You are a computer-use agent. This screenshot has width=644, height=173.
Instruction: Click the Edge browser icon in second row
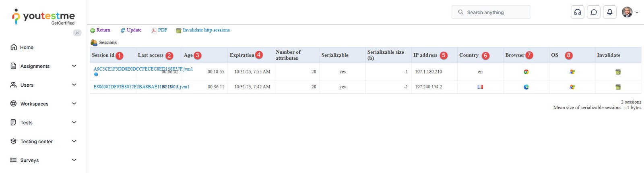(x=526, y=87)
